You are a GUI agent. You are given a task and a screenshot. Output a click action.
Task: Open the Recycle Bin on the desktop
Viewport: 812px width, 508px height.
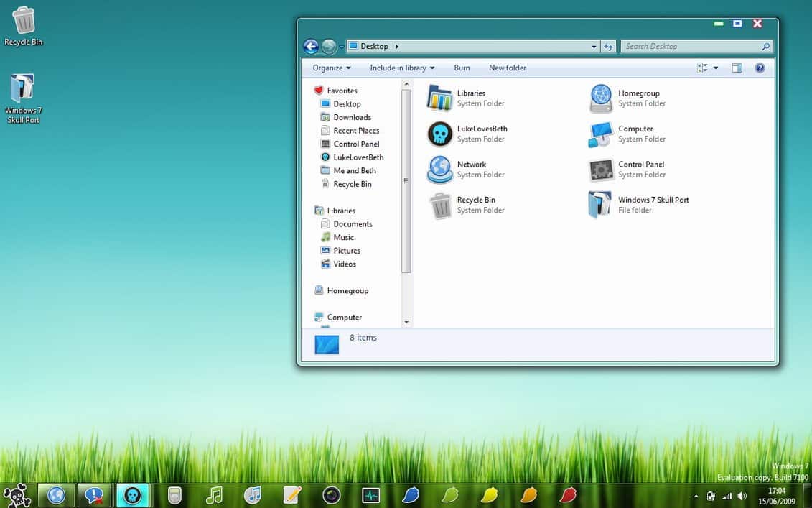23,22
